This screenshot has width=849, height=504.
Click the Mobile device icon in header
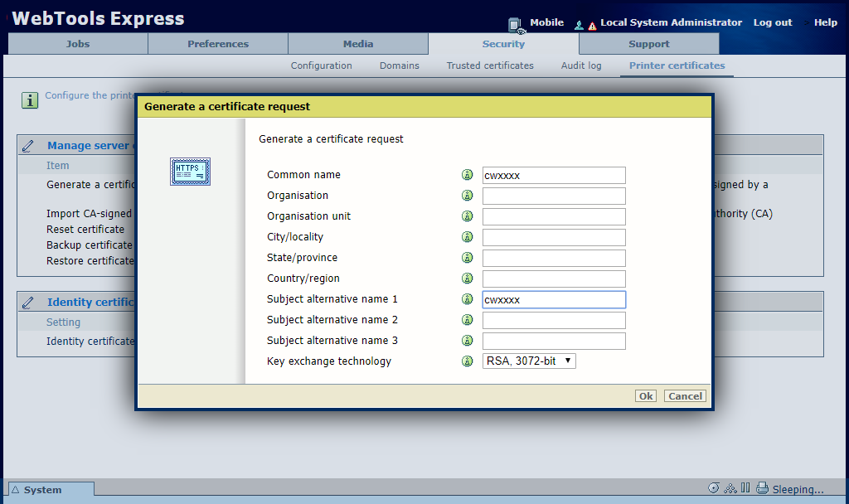516,25
